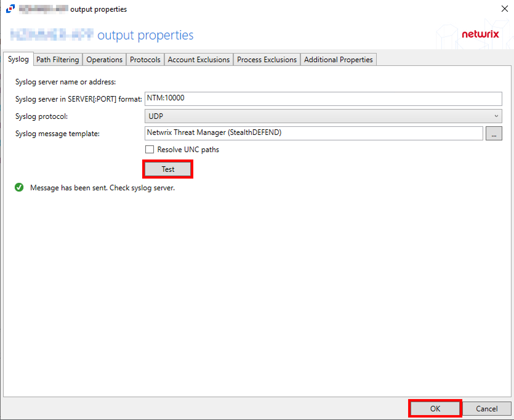Enable the Resolve UNC paths checkbox
This screenshot has height=420, width=514.
tap(150, 150)
